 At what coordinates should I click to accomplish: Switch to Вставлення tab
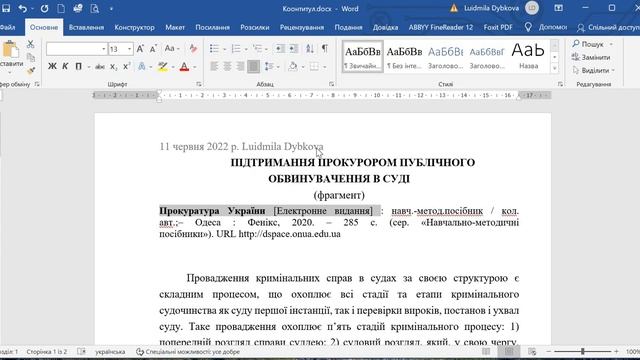[86, 27]
